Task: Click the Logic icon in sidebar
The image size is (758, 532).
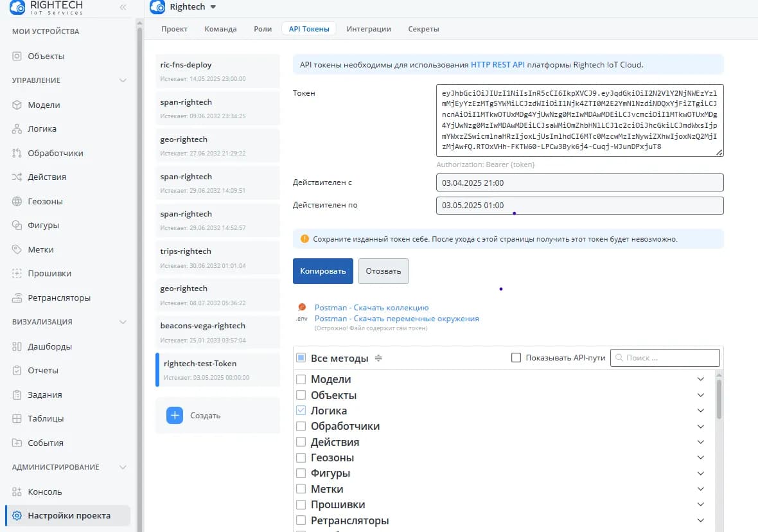Action: coord(17,129)
